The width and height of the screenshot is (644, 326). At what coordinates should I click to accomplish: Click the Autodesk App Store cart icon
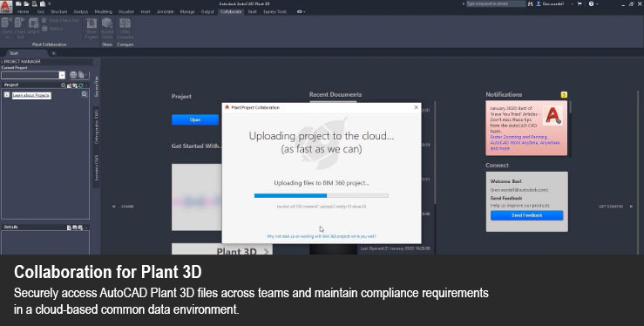pos(580,3)
